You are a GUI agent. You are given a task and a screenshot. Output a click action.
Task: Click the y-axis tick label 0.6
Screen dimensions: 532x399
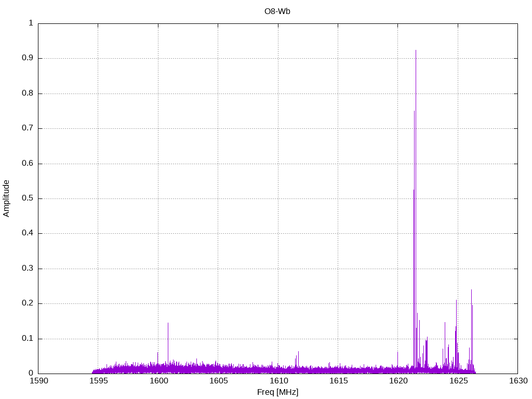[28, 163]
